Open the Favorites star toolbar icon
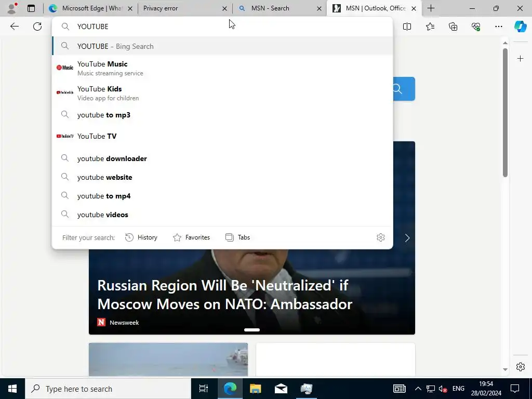This screenshot has width=532, height=399. [x=430, y=26]
